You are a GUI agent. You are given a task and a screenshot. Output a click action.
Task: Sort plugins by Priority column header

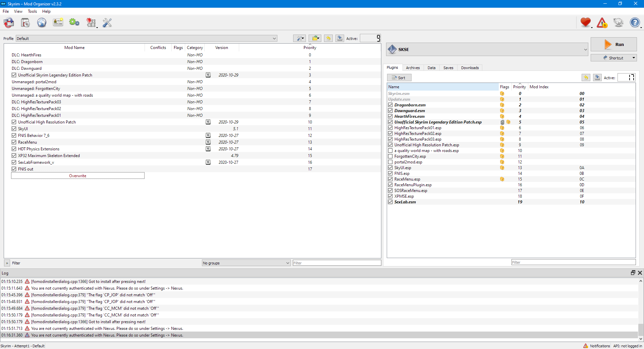519,87
